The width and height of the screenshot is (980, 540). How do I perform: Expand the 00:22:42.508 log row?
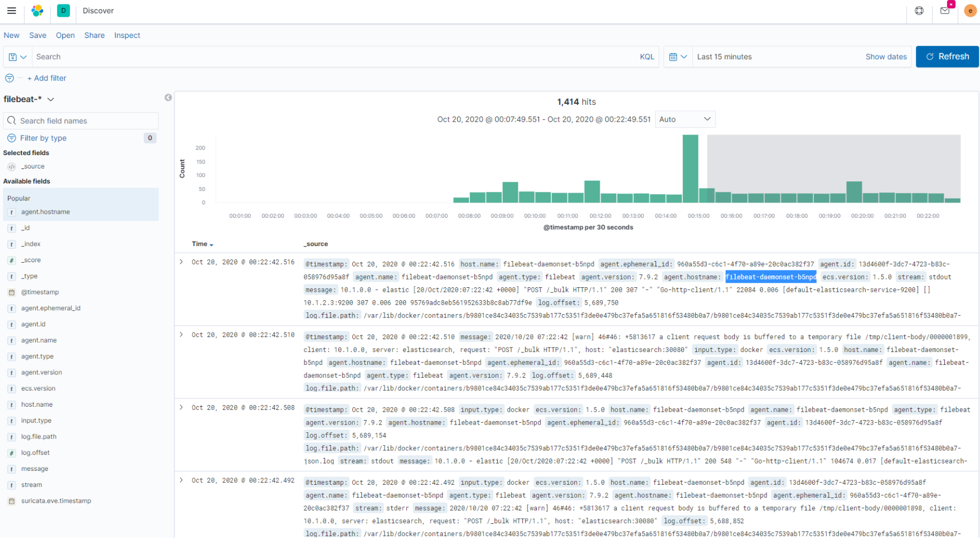point(181,407)
